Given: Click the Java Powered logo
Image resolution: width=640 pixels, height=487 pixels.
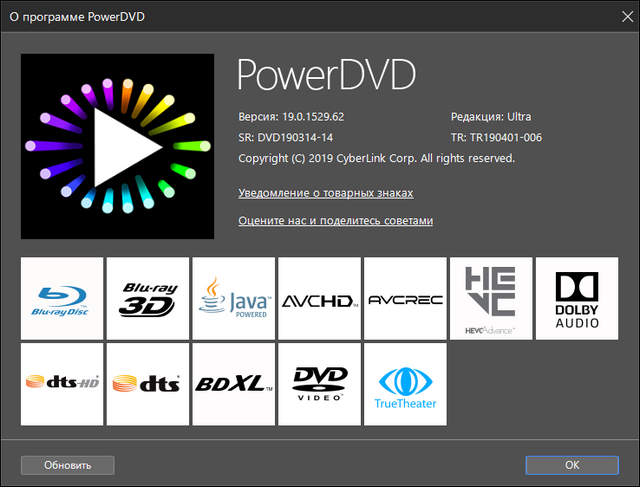Looking at the screenshot, I should [234, 297].
